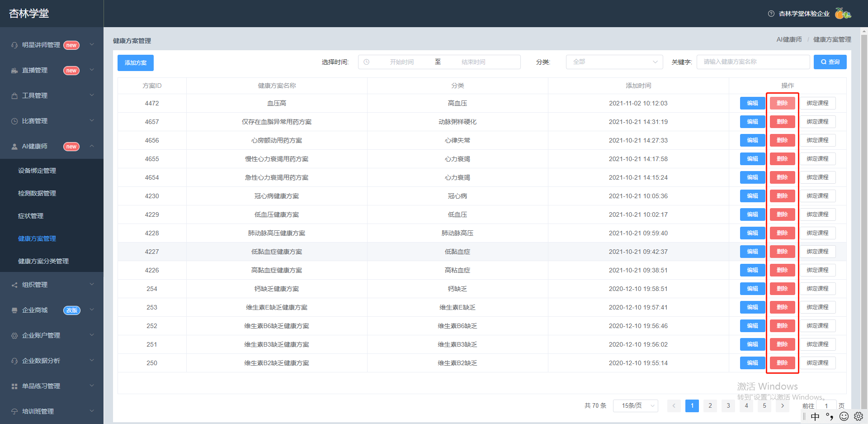Image resolution: width=868 pixels, height=424 pixels.
Task: Click the shopping bag icon beside 工具管理
Action: tap(14, 96)
